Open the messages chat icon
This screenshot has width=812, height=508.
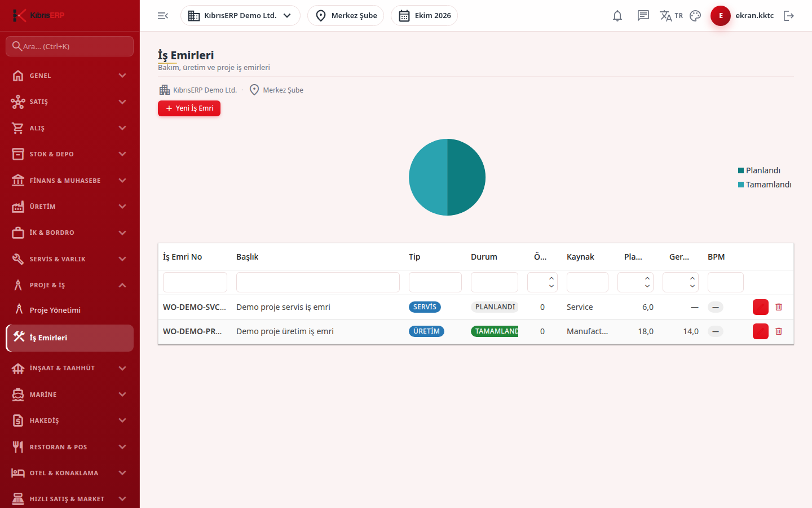643,16
